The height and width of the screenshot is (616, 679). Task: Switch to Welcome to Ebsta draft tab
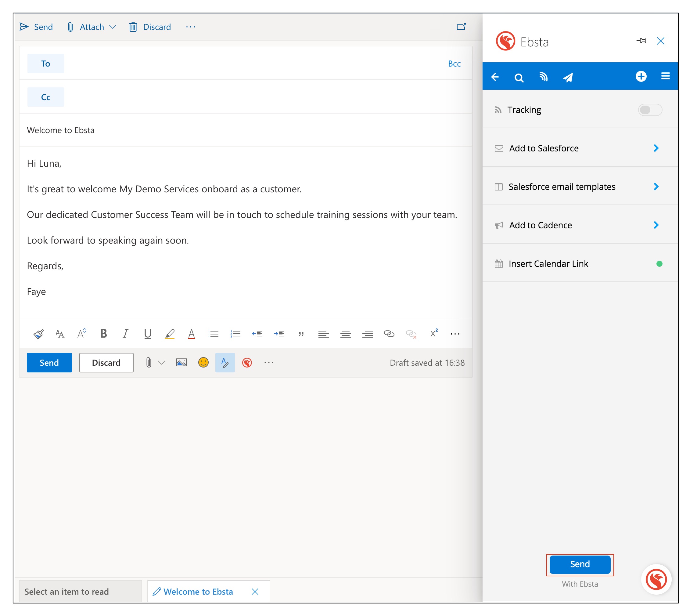(x=198, y=591)
